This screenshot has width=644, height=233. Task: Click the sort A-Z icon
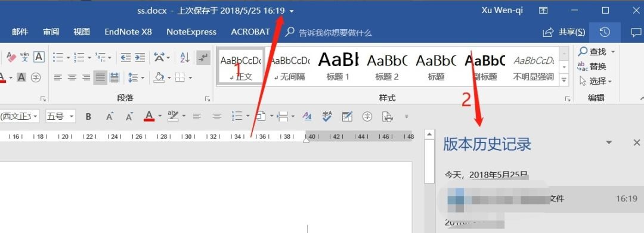pyautogui.click(x=185, y=57)
